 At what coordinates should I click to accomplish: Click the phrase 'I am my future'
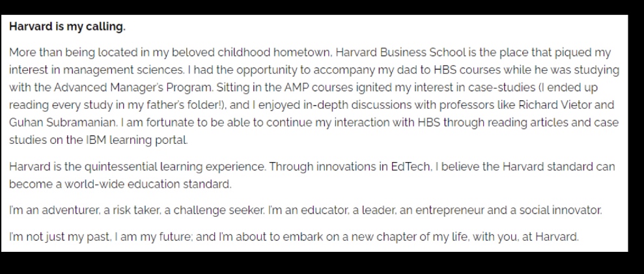coord(154,237)
